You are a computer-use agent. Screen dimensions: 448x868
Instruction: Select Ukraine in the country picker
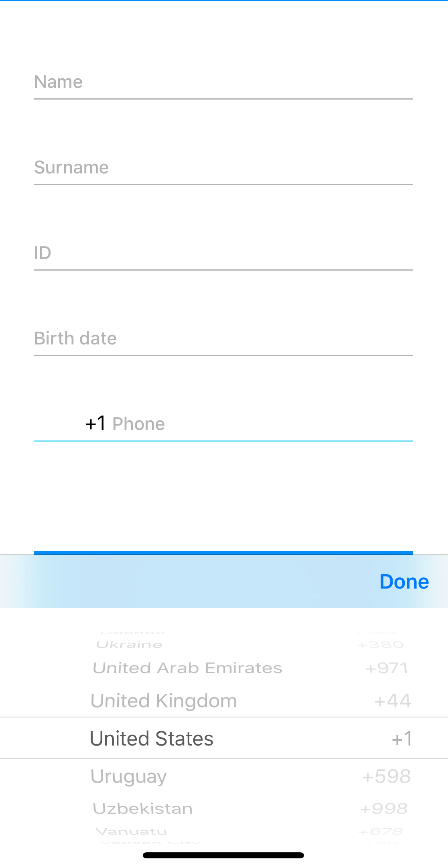tap(129, 644)
